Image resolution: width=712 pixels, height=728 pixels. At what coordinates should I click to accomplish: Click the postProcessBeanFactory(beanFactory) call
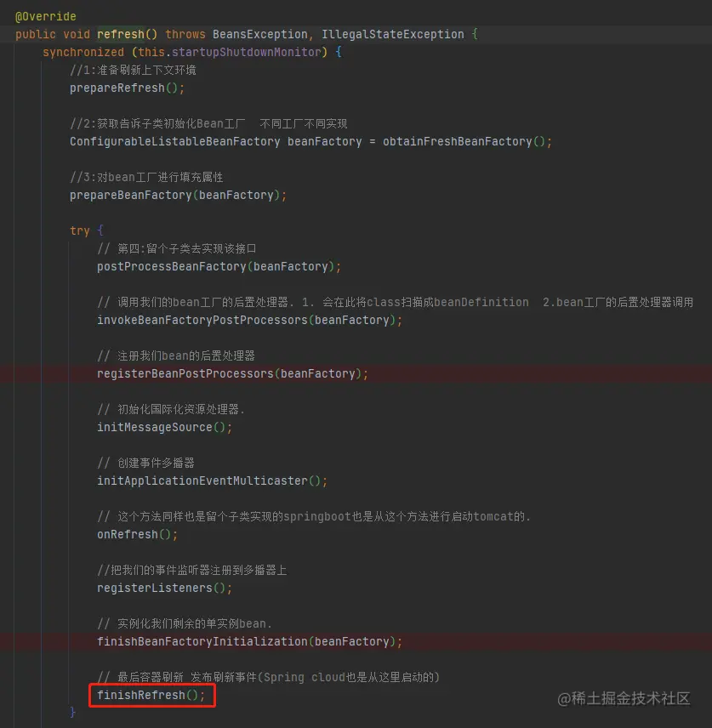point(219,266)
